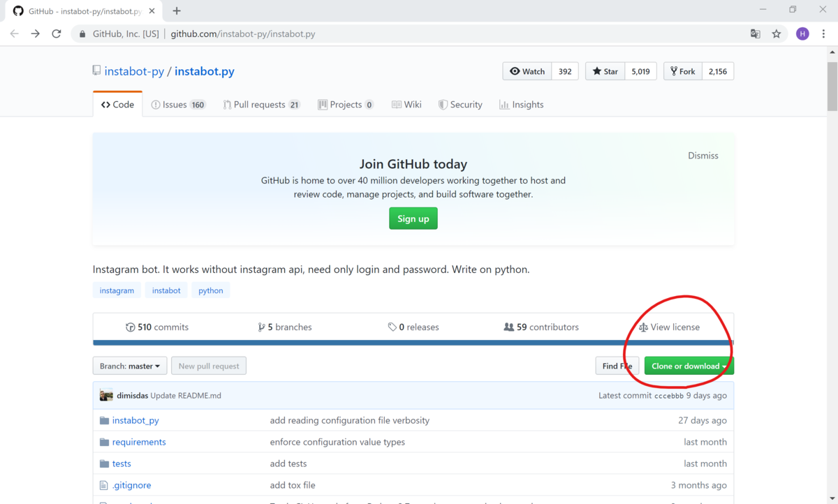Image resolution: width=838 pixels, height=504 pixels.
Task: Open the .gitignore file
Action: coord(131,485)
